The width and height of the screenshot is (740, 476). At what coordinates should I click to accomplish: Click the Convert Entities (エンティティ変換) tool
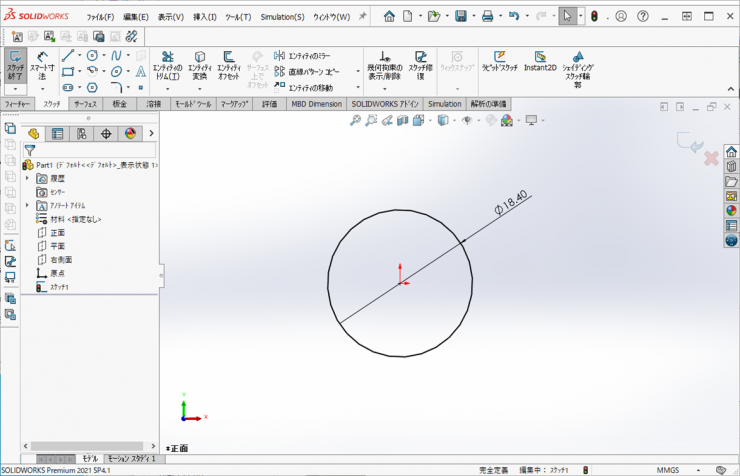click(200, 66)
